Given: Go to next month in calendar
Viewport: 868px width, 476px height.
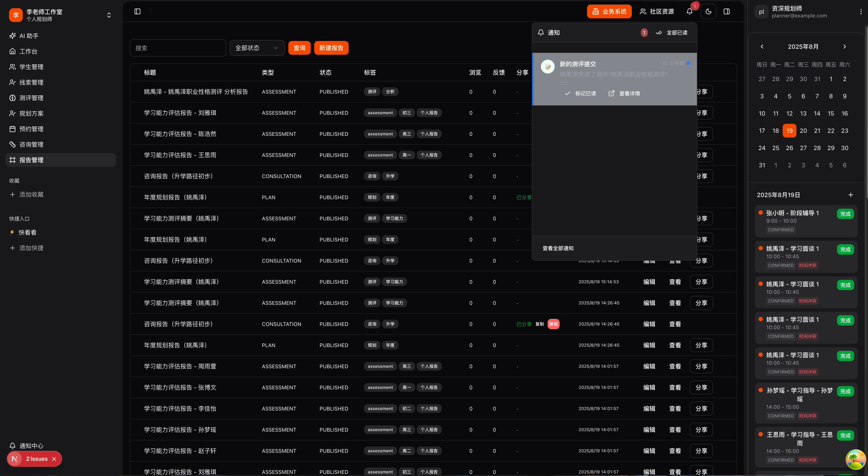Looking at the screenshot, I should tap(845, 47).
